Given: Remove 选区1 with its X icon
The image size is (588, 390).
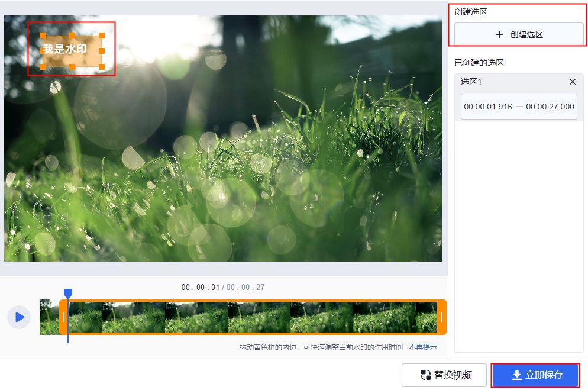Looking at the screenshot, I should pyautogui.click(x=572, y=82).
